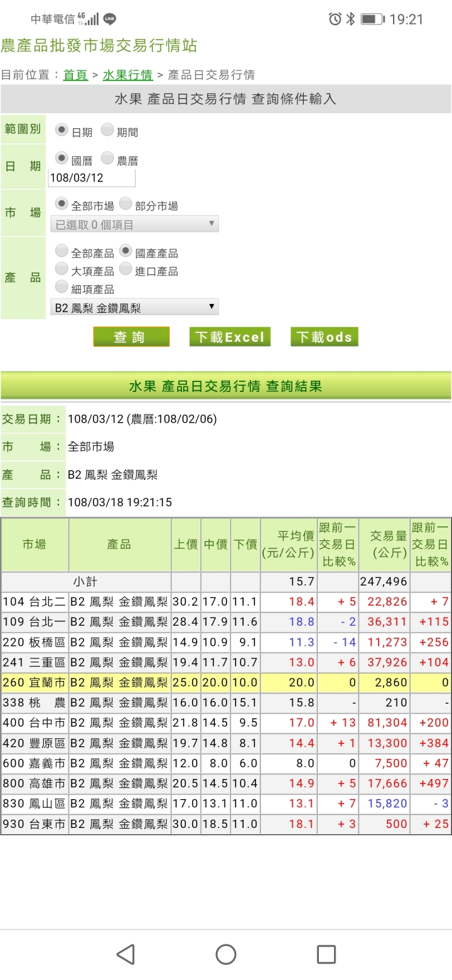The image size is (452, 980).
Task: Tap the Android home circle button
Action: click(x=226, y=954)
